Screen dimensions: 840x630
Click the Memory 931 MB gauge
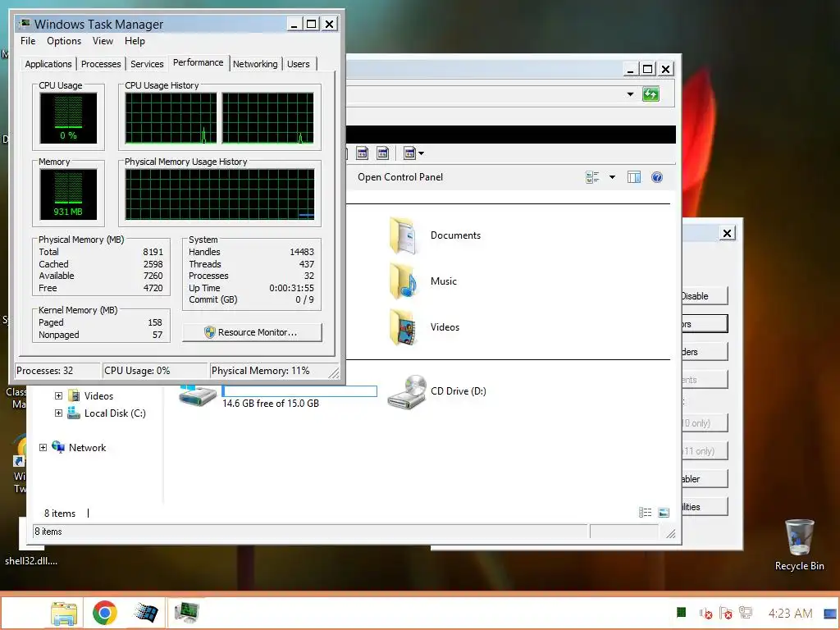(x=68, y=194)
